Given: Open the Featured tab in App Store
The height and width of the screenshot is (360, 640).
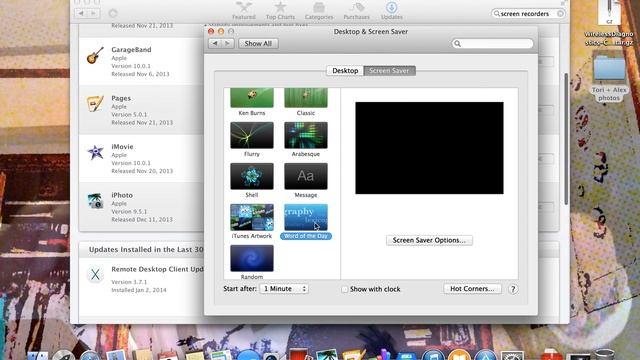Looking at the screenshot, I should tap(244, 11).
